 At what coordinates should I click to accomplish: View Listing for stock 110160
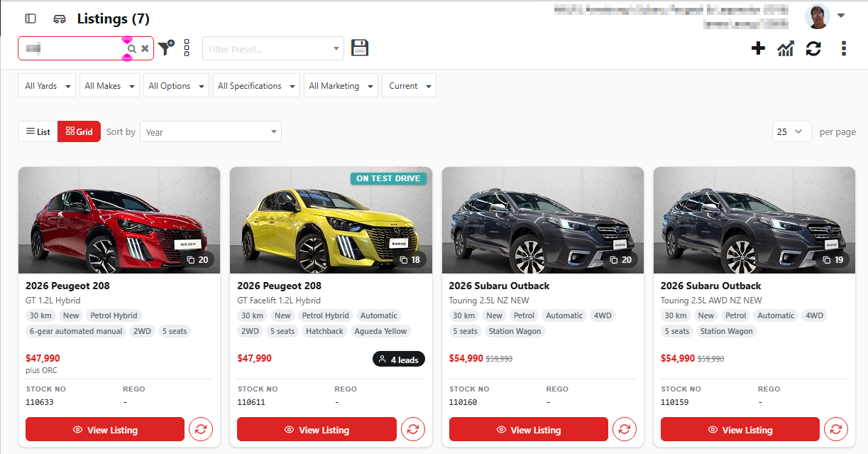[529, 430]
